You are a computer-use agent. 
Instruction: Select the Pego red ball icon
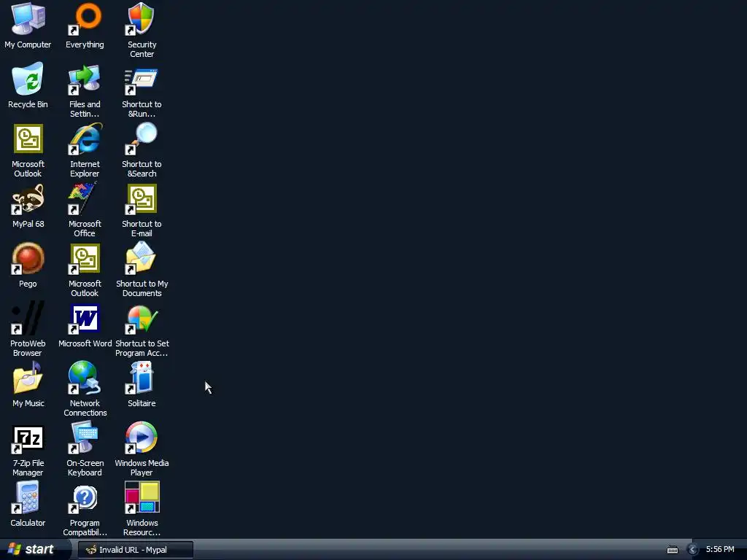point(28,259)
